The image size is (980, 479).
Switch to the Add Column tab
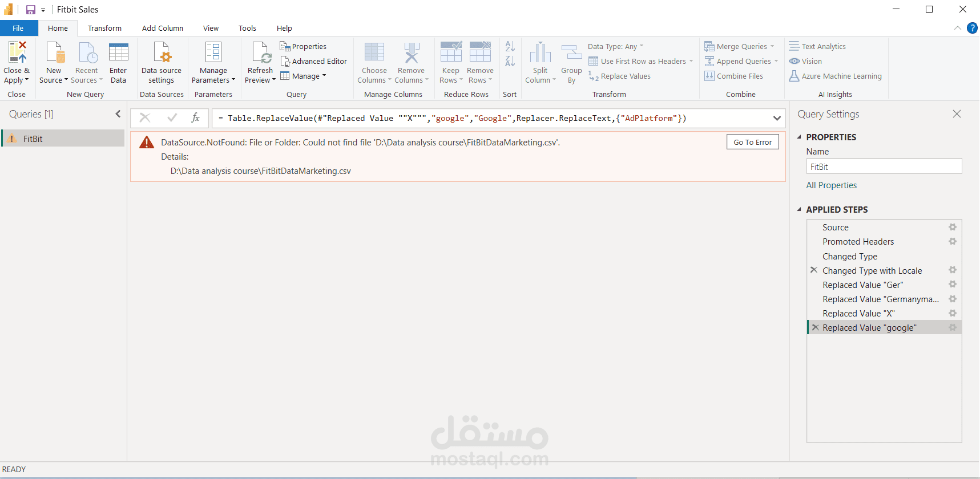point(163,28)
